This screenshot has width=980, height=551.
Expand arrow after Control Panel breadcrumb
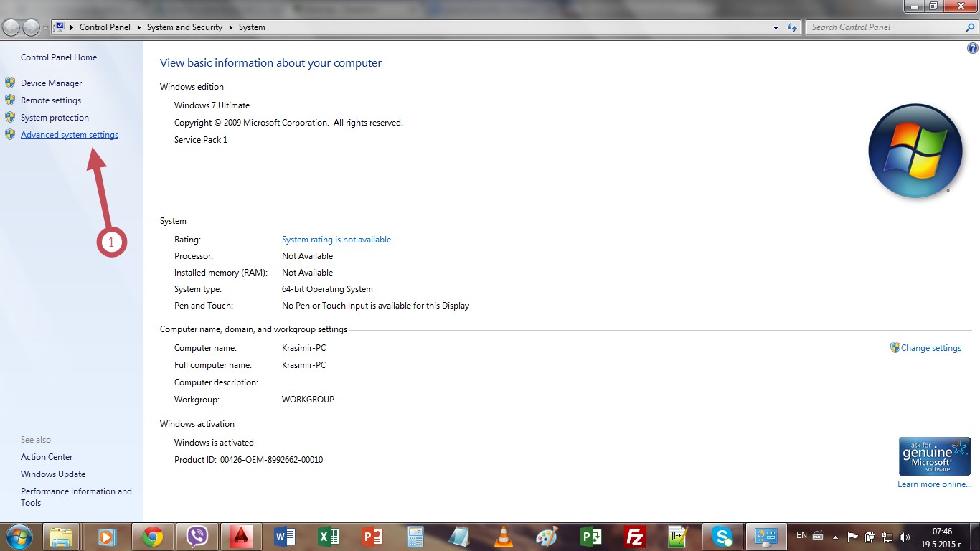click(x=139, y=27)
